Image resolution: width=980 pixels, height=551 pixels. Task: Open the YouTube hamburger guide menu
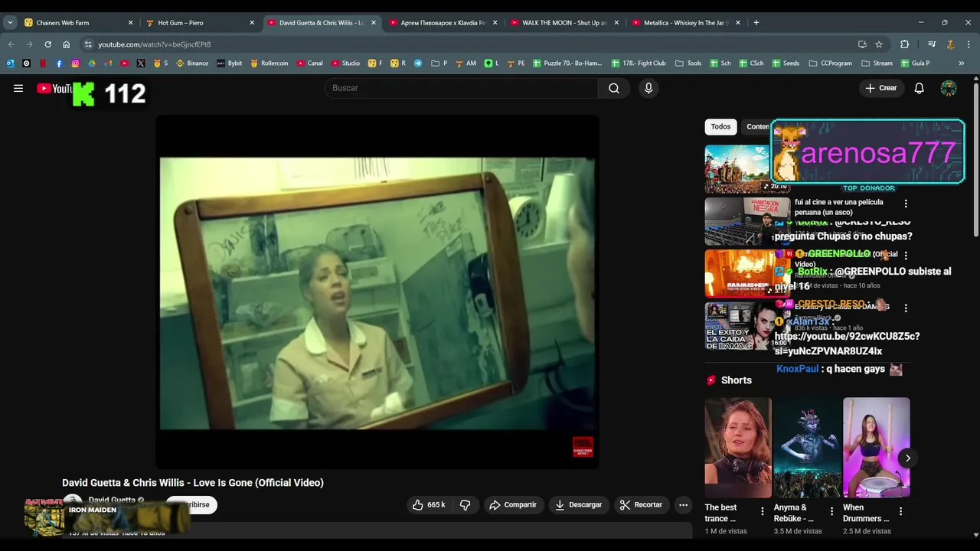[x=18, y=88]
